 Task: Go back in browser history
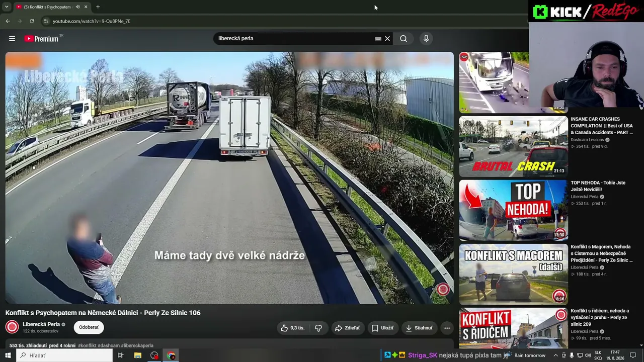[8, 21]
